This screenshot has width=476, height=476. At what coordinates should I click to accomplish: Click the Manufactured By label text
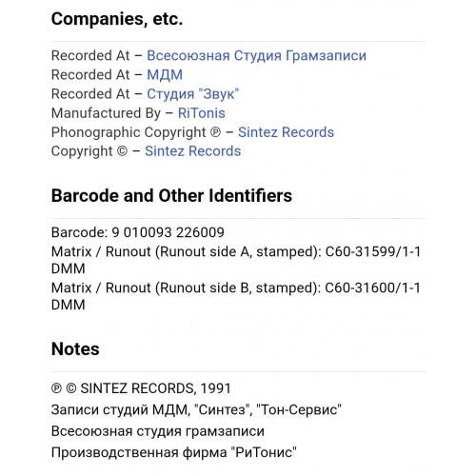[x=106, y=113]
